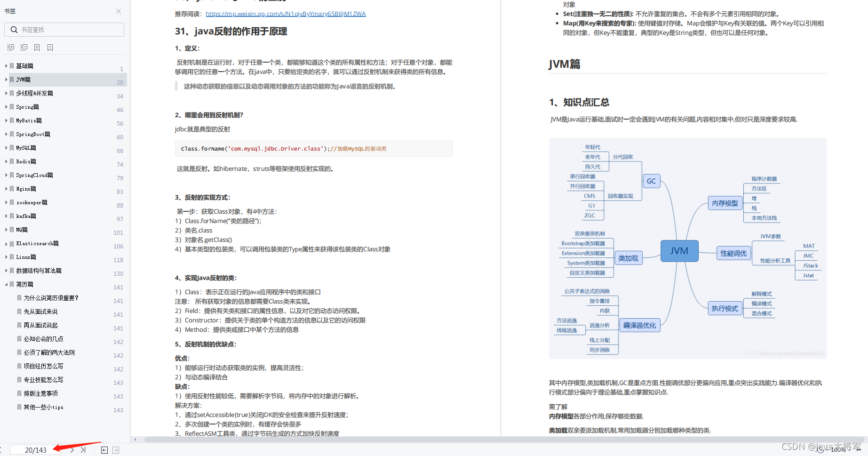The height and width of the screenshot is (456, 868).
Task: Click the add bookmark icon
Action: [37, 48]
